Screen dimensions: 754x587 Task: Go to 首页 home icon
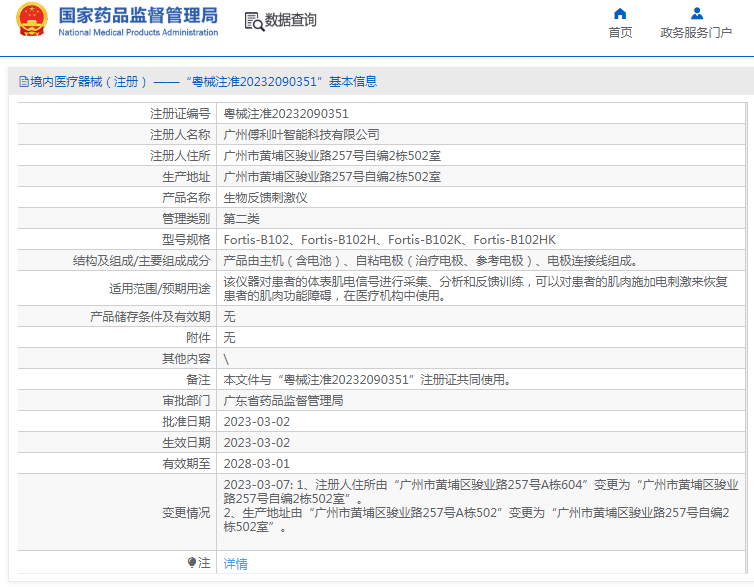620,13
